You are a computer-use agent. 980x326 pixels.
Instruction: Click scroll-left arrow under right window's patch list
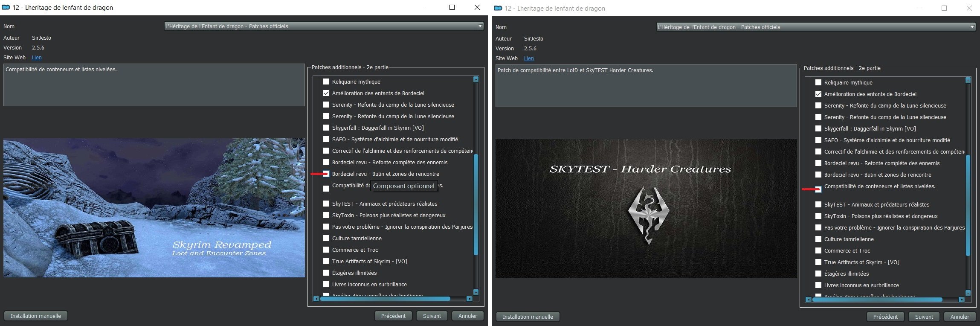[x=808, y=300]
